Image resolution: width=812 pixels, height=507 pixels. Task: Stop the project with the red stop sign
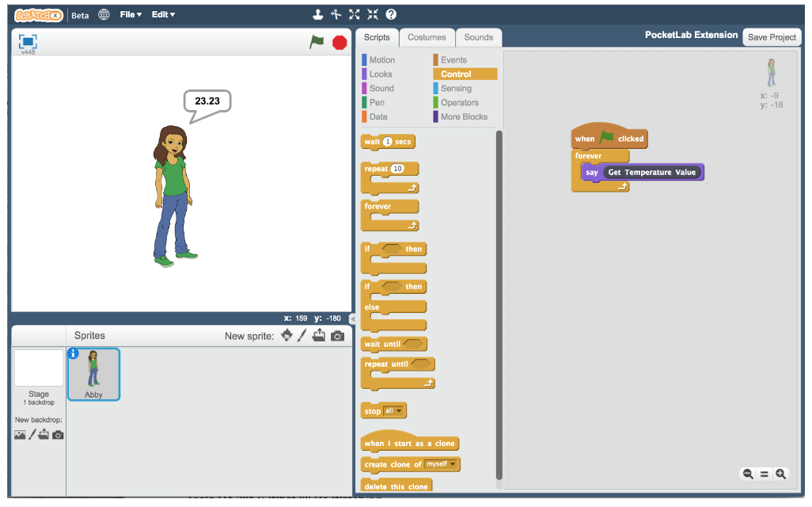pyautogui.click(x=339, y=43)
